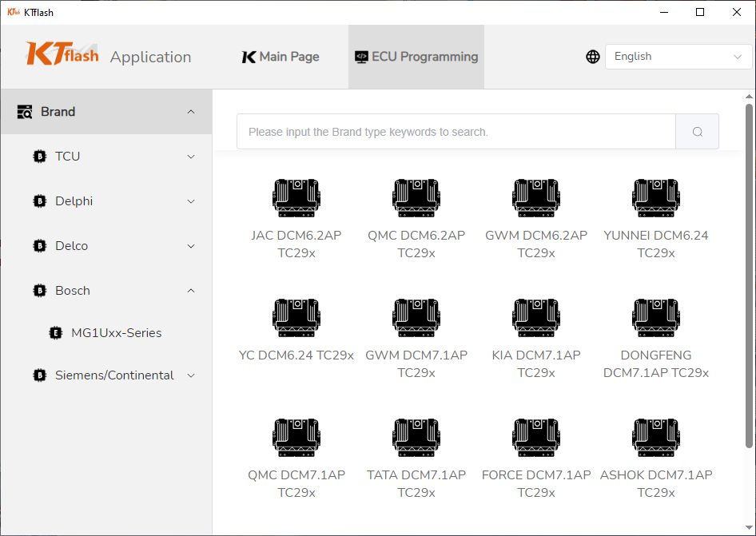Pick the DONGFENG DCM7.1AP TC29x ECU icon
This screenshot has width=756, height=536.
coord(656,317)
